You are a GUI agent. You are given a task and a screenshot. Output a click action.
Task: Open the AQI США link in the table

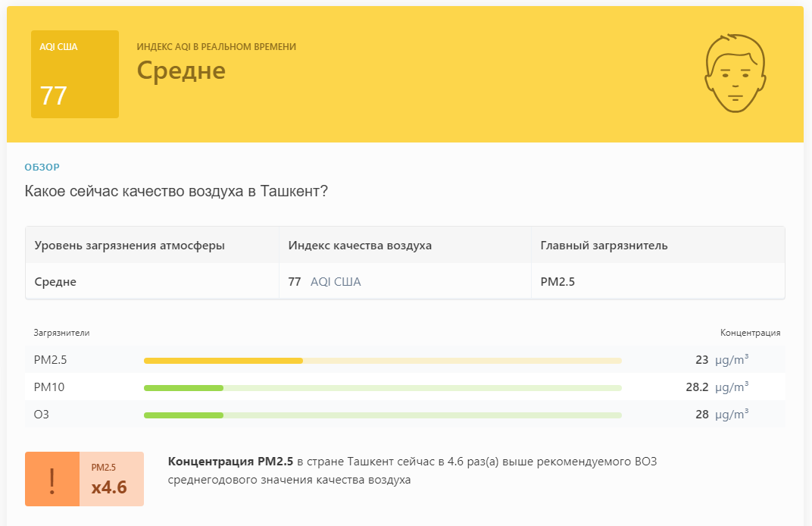(x=336, y=282)
